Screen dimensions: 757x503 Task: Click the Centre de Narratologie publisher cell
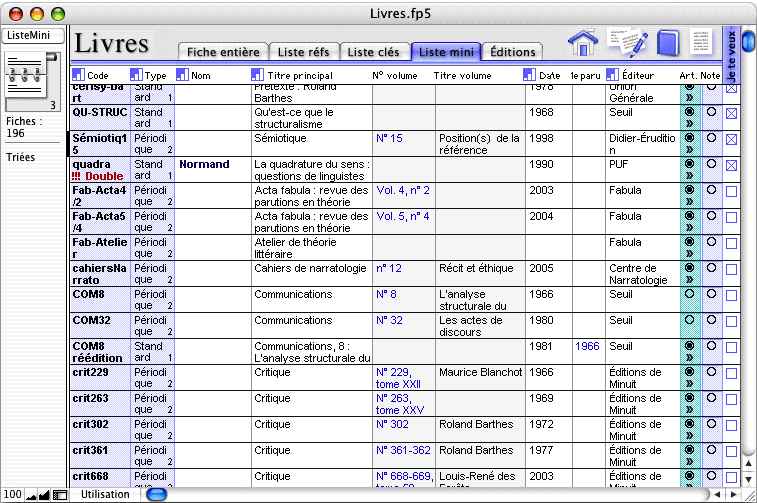click(x=638, y=274)
